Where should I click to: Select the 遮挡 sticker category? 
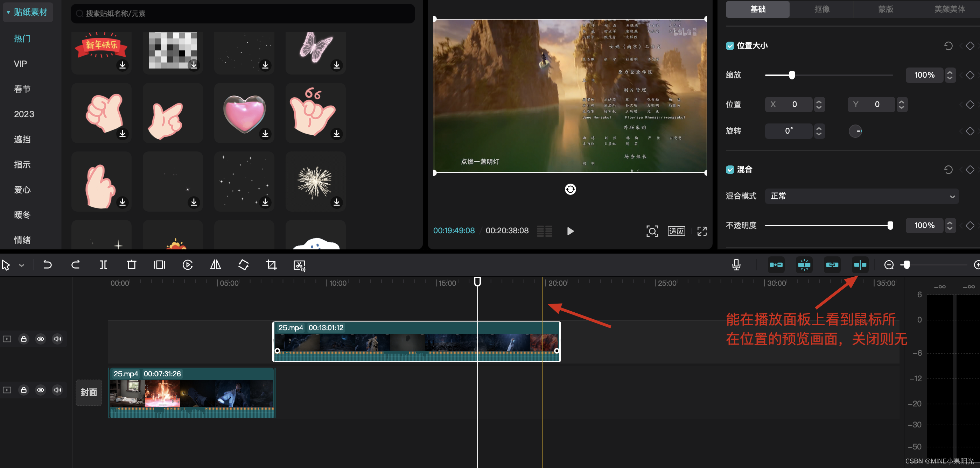coord(22,140)
